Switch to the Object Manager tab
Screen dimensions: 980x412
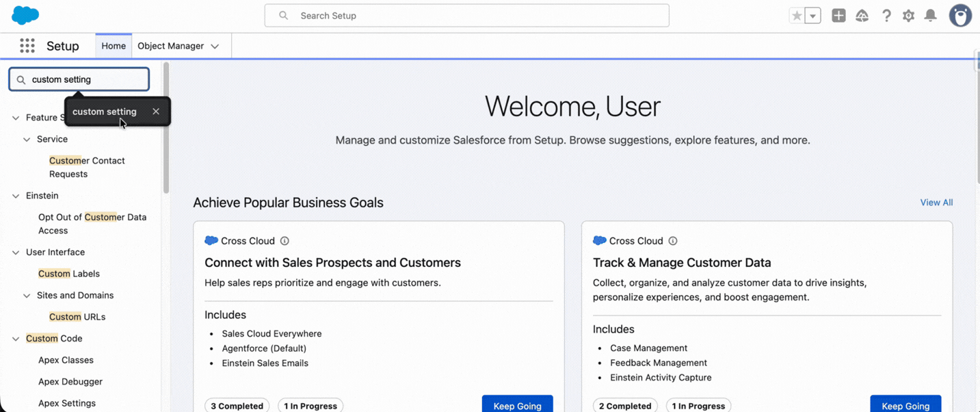pyautogui.click(x=170, y=46)
